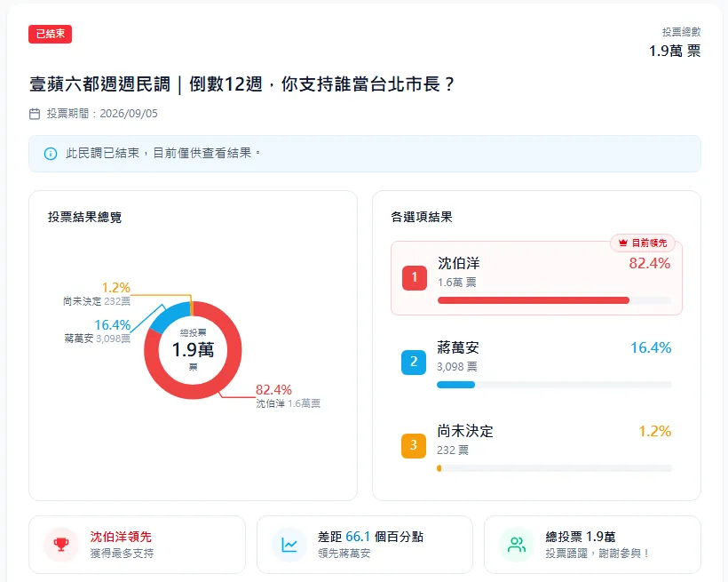Click the 投票結果總覽 heading
The height and width of the screenshot is (582, 728).
84,217
